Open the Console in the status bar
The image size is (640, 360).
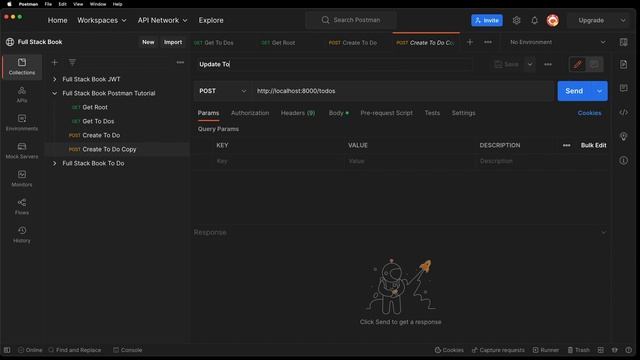127,350
